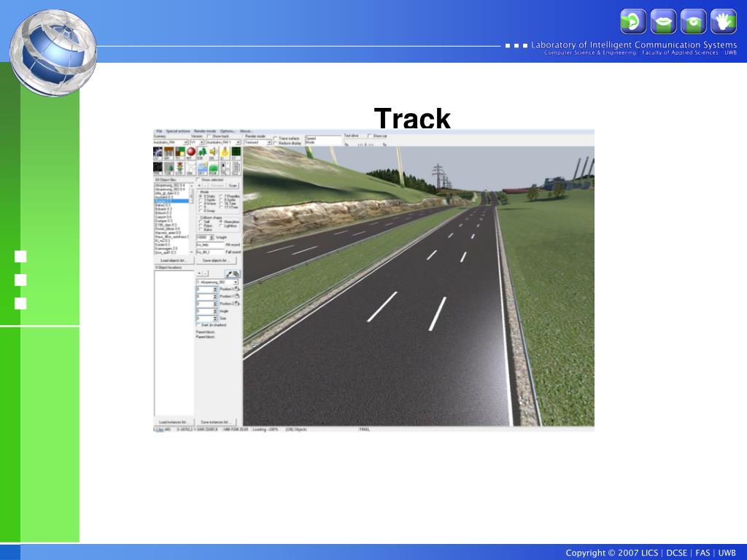The height and width of the screenshot is (560, 747).
Task: Select the Lightbox collision shape radio
Action: pos(220,226)
